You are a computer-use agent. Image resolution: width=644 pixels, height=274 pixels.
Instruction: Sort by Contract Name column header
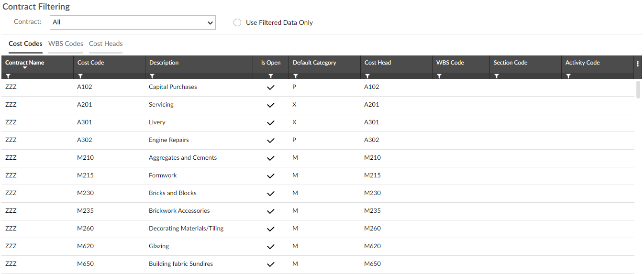tap(24, 63)
